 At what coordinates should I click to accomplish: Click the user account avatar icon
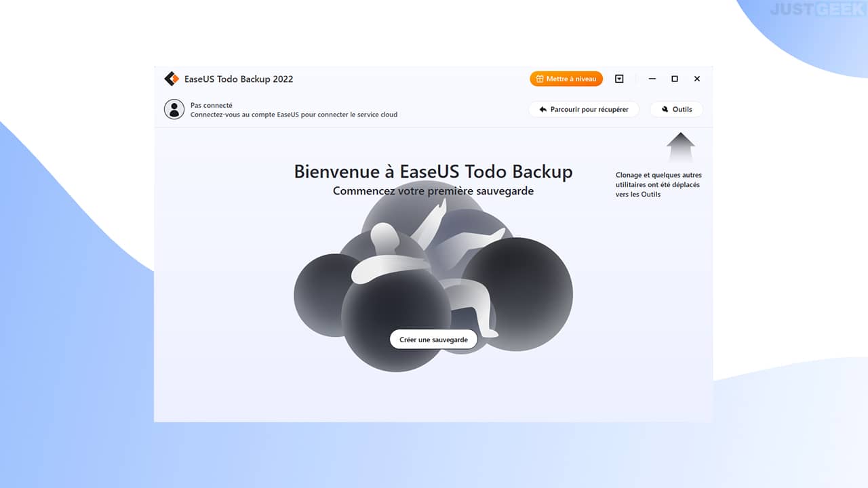coord(174,109)
